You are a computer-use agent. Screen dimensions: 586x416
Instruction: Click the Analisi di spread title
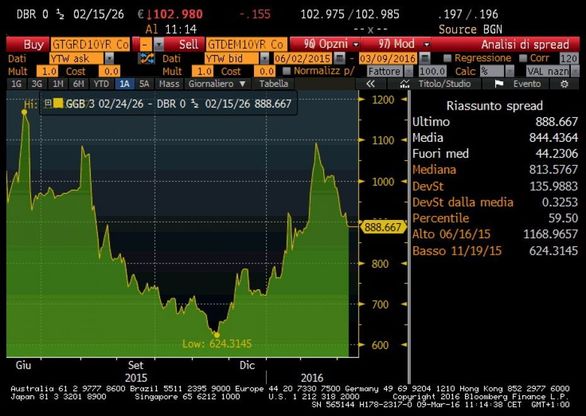525,44
